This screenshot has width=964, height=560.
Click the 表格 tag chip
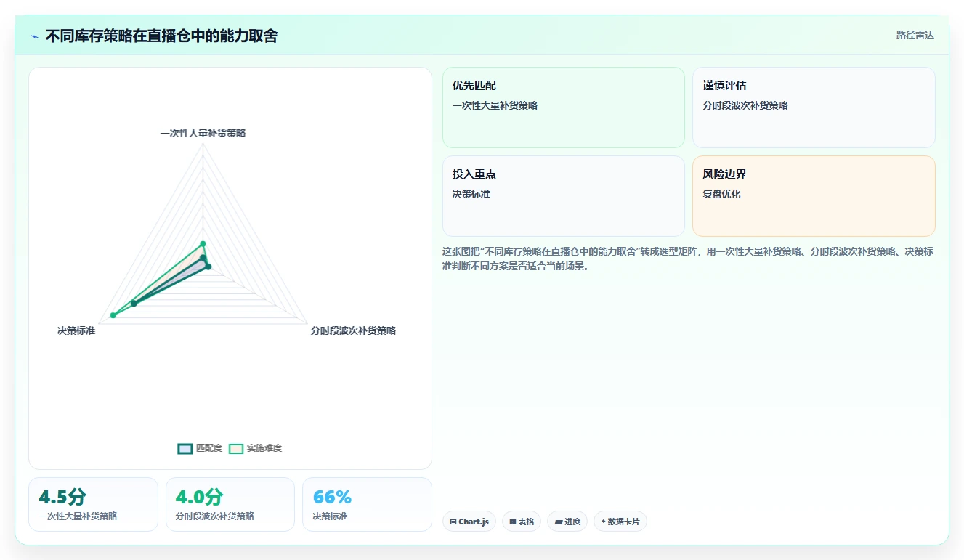[522, 522]
